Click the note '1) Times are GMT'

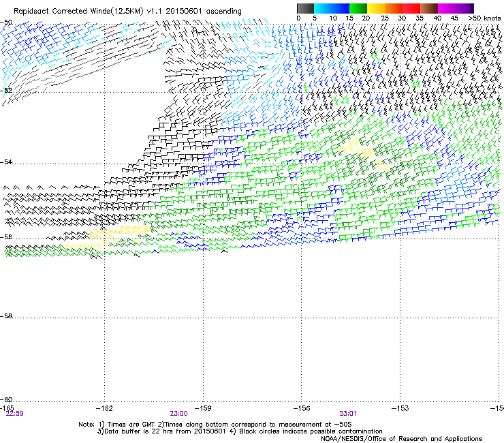click(127, 425)
